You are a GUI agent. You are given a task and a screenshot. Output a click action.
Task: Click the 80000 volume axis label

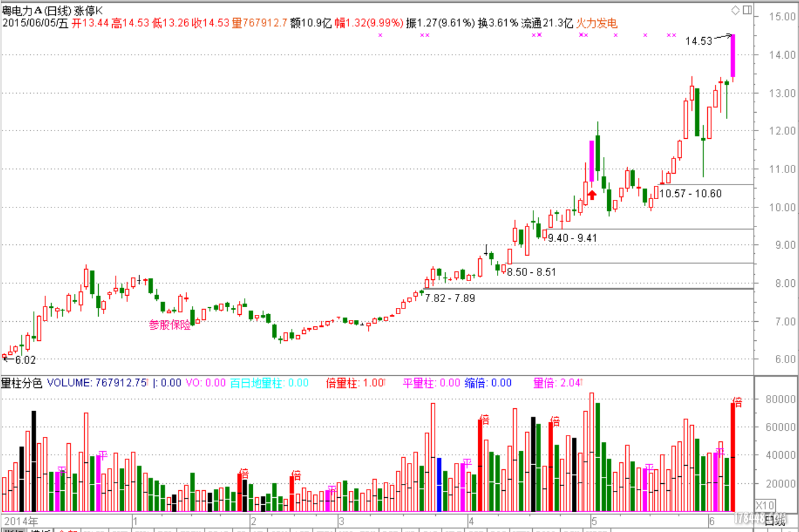[780, 399]
